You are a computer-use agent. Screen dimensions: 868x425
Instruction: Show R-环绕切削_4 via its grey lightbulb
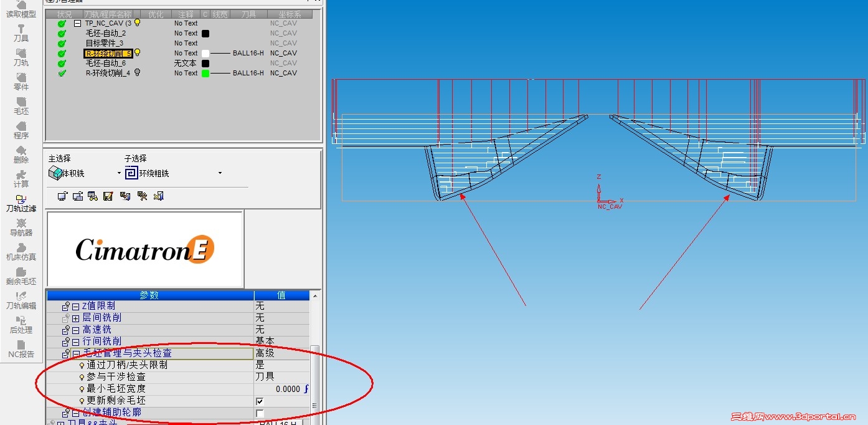[137, 72]
